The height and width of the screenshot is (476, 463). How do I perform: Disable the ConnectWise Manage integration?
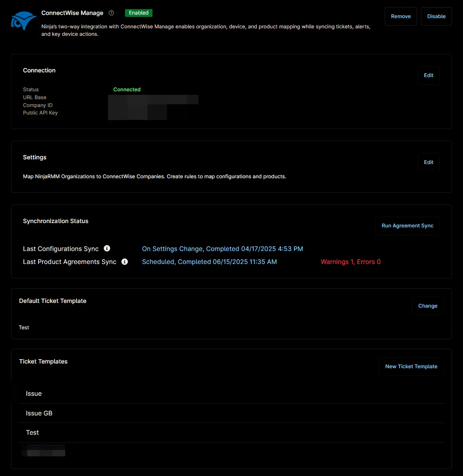tap(436, 17)
